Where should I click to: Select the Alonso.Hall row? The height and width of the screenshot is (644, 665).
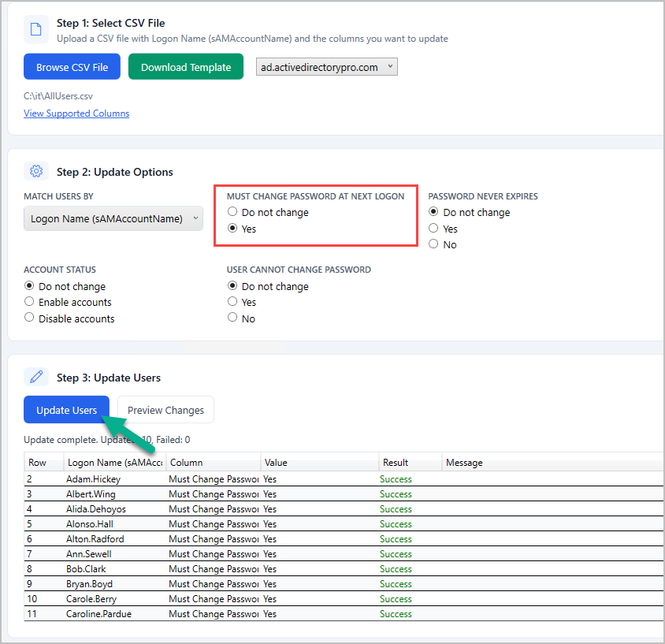click(344, 524)
